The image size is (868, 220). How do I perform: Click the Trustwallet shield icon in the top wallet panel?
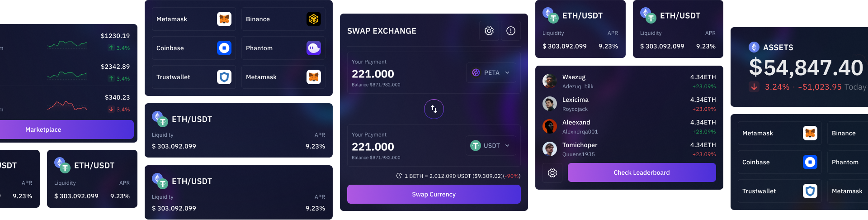pyautogui.click(x=224, y=77)
